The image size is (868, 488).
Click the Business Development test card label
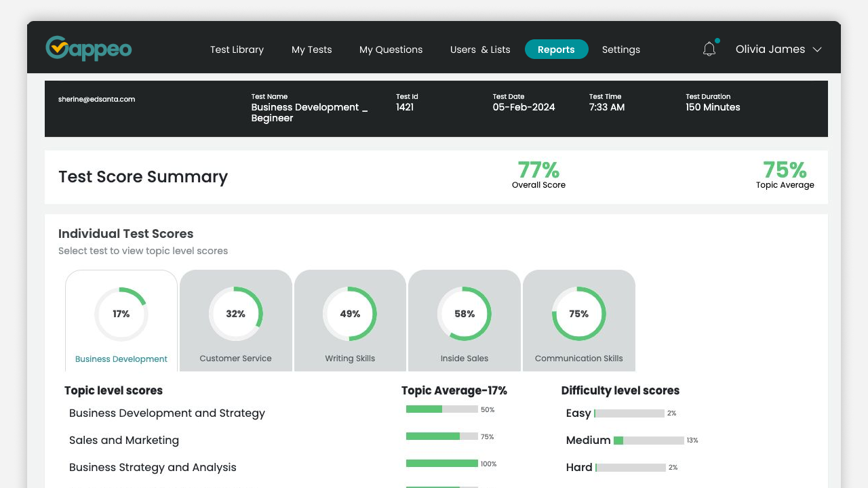coord(121,358)
